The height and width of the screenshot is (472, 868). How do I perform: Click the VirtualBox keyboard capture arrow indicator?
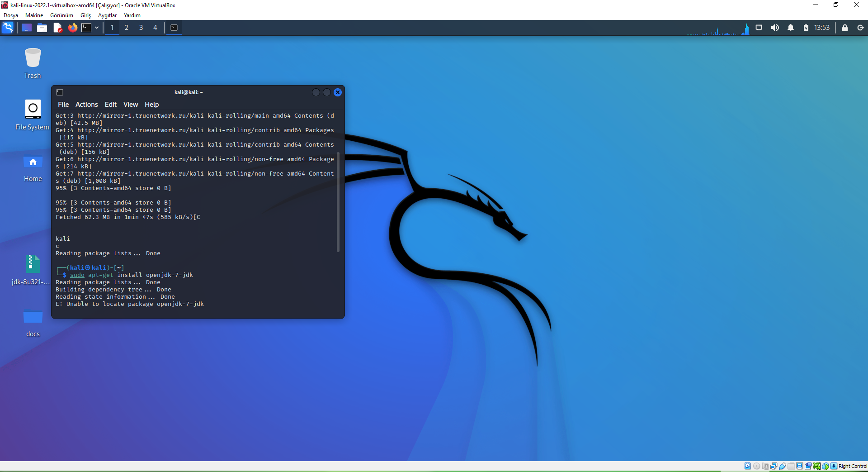pos(834,466)
